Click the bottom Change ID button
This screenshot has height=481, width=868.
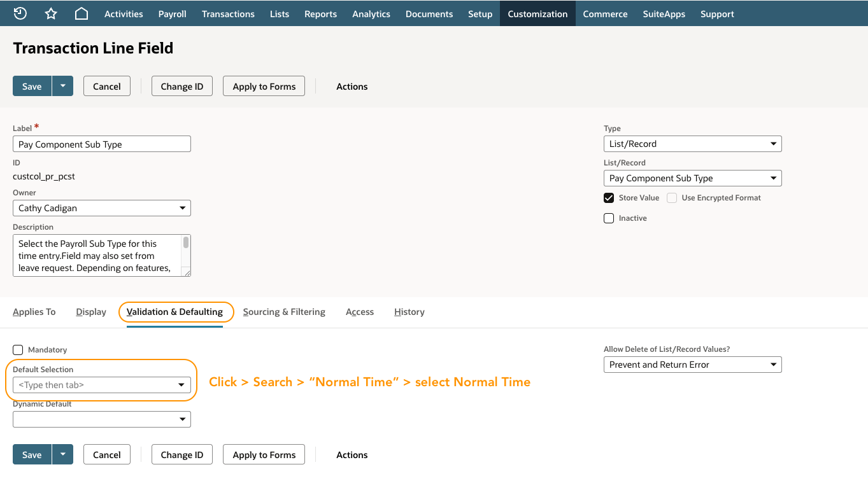182,454
